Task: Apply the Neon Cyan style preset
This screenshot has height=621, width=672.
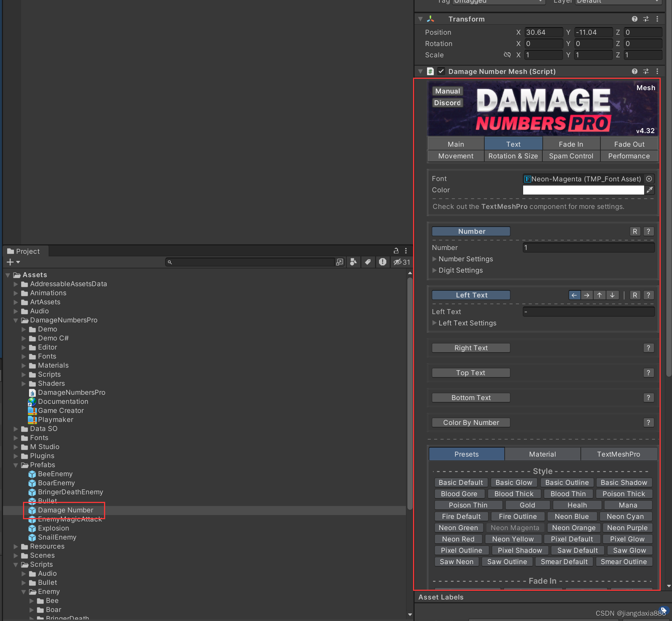Action: pyautogui.click(x=625, y=516)
